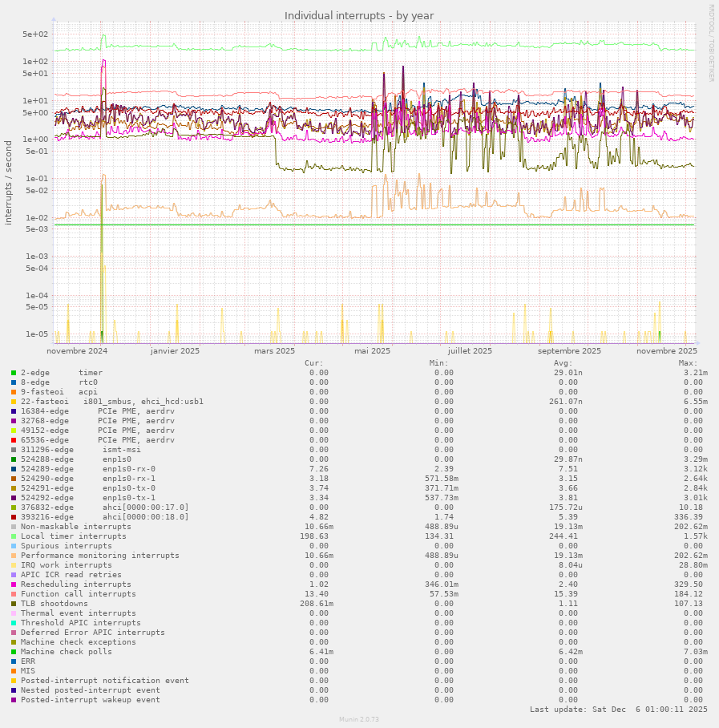719x728 pixels.
Task: Click the Last update timestamp text
Action: click(618, 710)
